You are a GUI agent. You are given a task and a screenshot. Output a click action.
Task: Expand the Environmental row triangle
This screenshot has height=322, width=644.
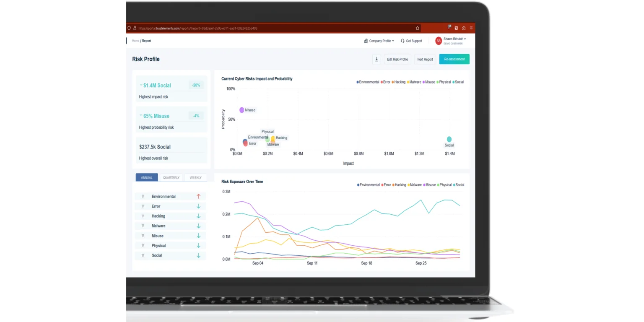point(143,196)
